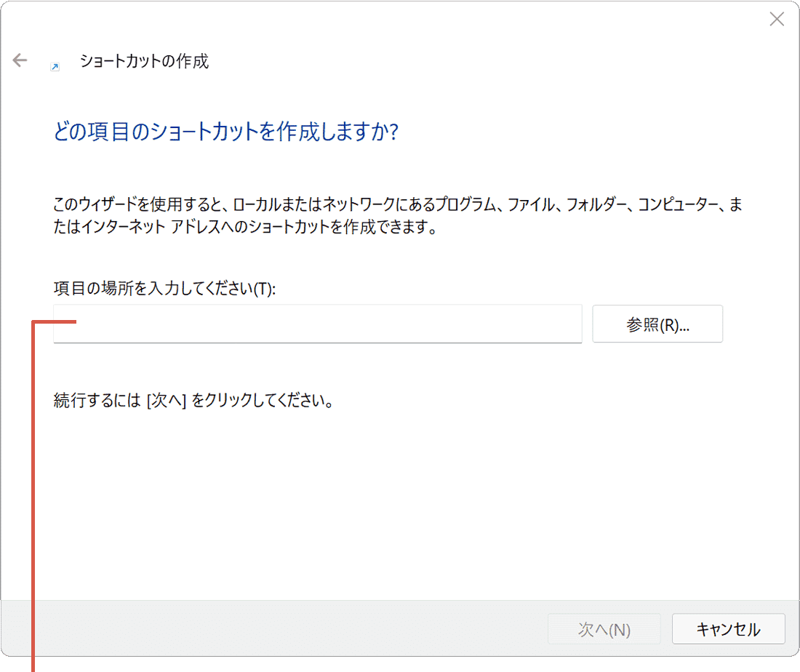This screenshot has height=672, width=800.
Task: Close the dialog with the X button
Action: coord(777,19)
